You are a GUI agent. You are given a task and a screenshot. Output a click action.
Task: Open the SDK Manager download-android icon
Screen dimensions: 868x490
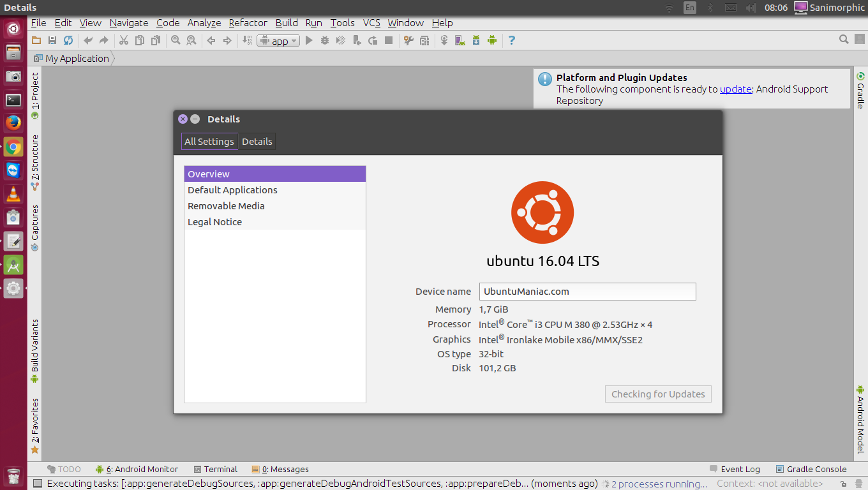476,40
